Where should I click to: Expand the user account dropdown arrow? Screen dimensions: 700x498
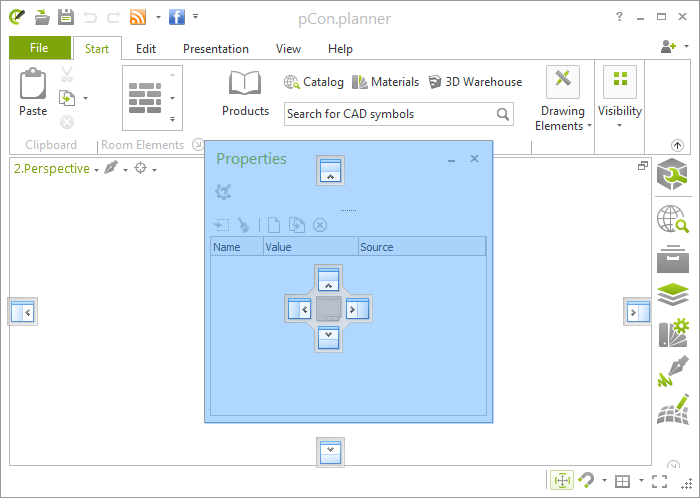click(x=686, y=46)
